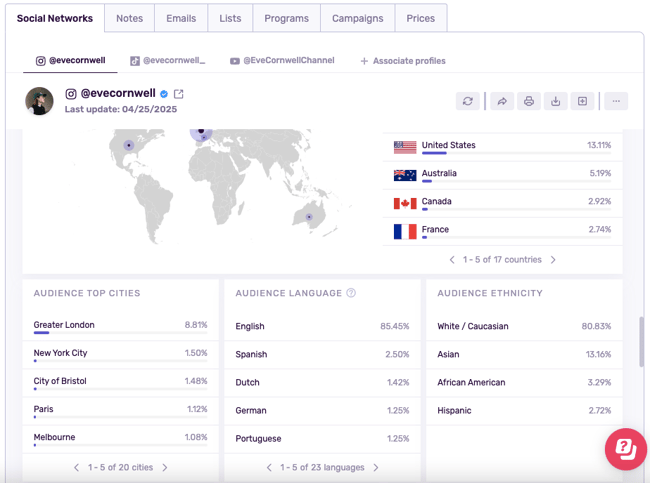Viewport: 650px width, 483px height.
Task: Click the add to list plus icon
Action: [x=582, y=101]
